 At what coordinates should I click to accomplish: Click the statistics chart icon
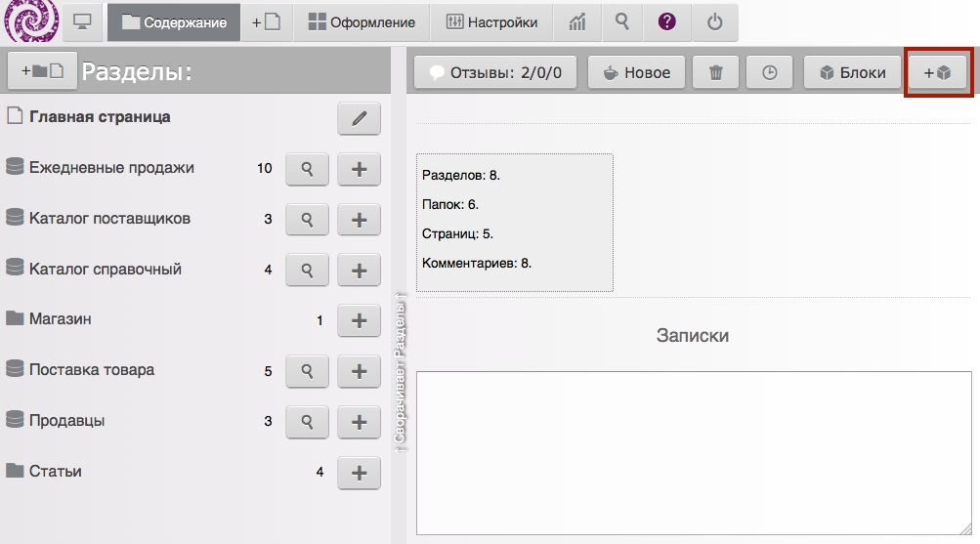(577, 21)
